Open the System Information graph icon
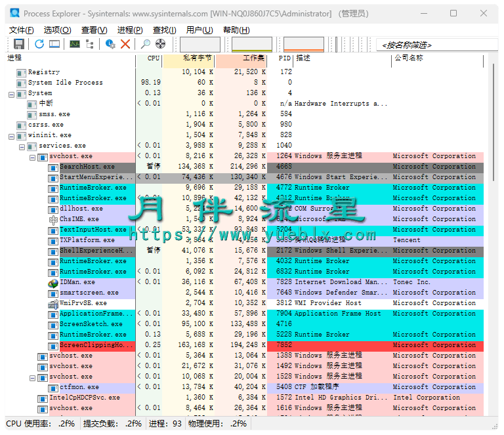Viewport: 504px width, 435px height. (75, 44)
